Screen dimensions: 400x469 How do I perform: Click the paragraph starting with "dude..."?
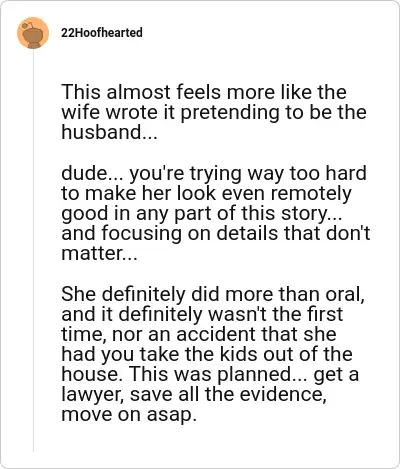[216, 213]
